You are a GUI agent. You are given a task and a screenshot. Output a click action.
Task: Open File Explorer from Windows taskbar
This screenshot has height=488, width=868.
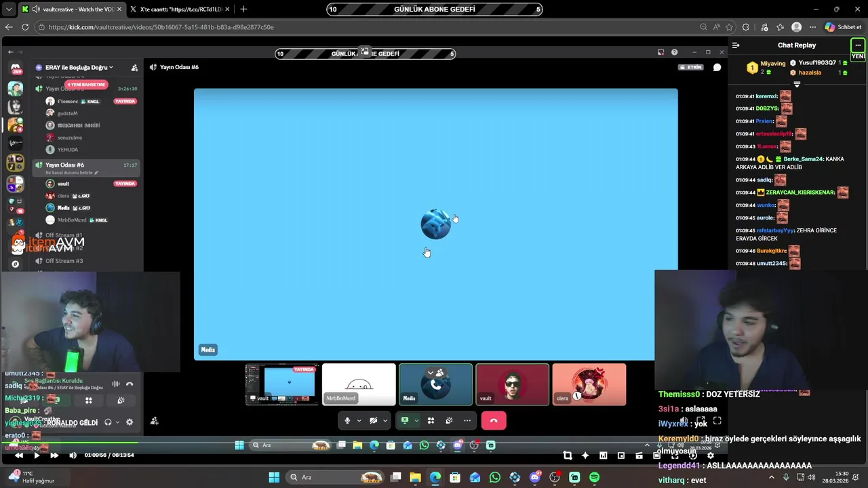[416, 478]
